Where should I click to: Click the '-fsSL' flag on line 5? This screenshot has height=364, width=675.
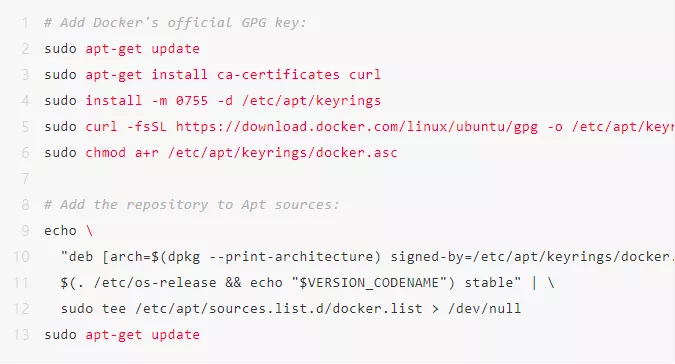(146, 126)
